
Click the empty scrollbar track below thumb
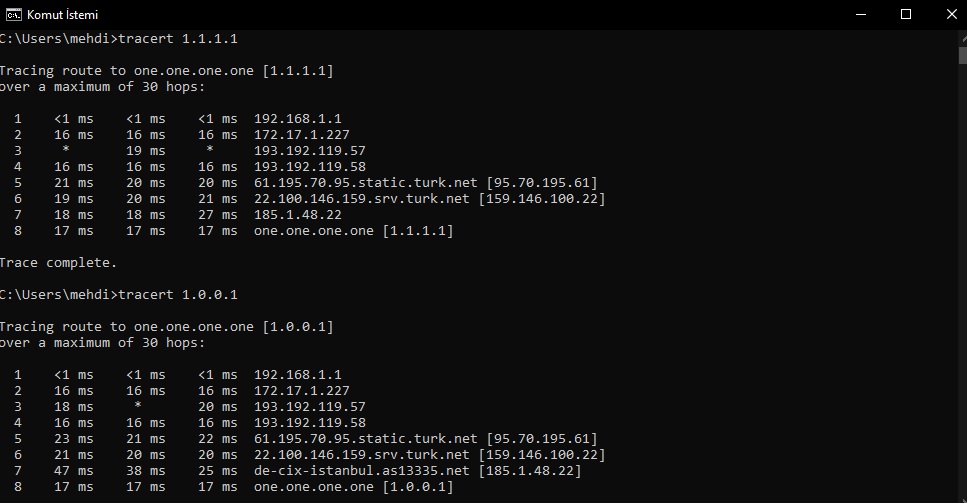coord(963,284)
